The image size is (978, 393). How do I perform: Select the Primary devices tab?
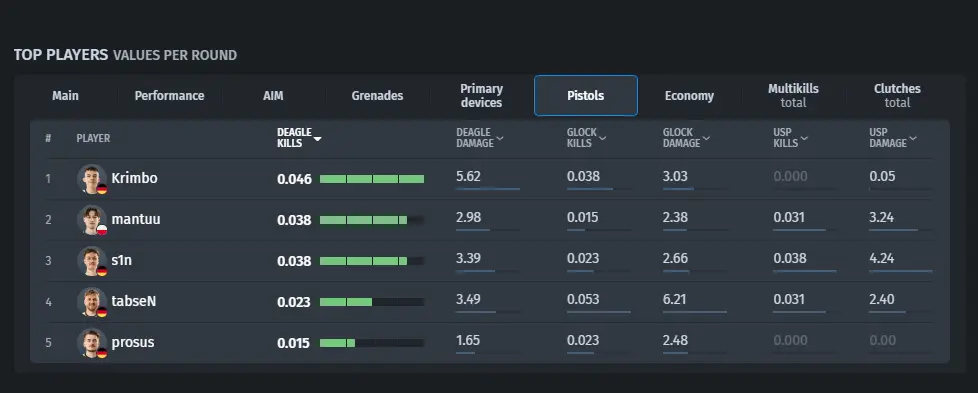point(482,95)
